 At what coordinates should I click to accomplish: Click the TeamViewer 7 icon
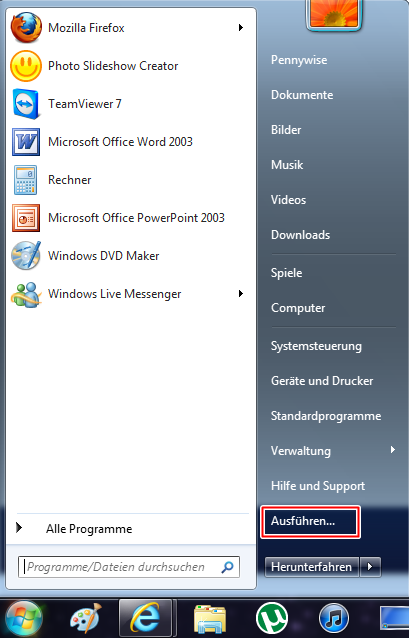click(26, 104)
